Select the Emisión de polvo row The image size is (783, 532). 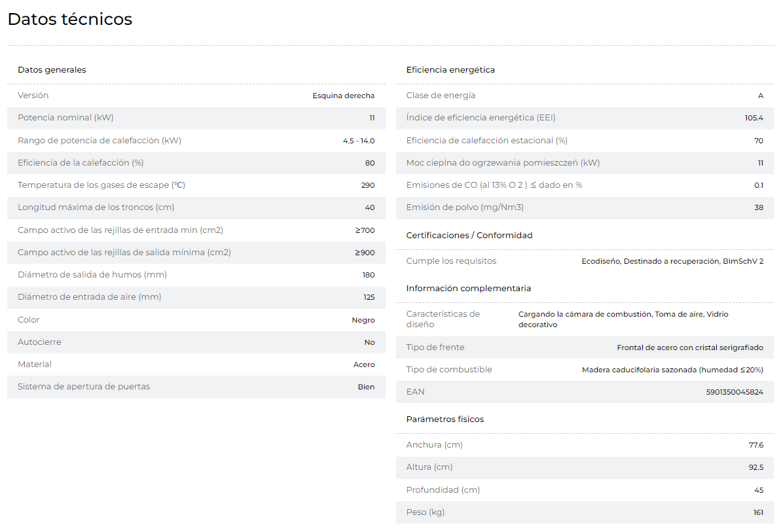tap(585, 207)
